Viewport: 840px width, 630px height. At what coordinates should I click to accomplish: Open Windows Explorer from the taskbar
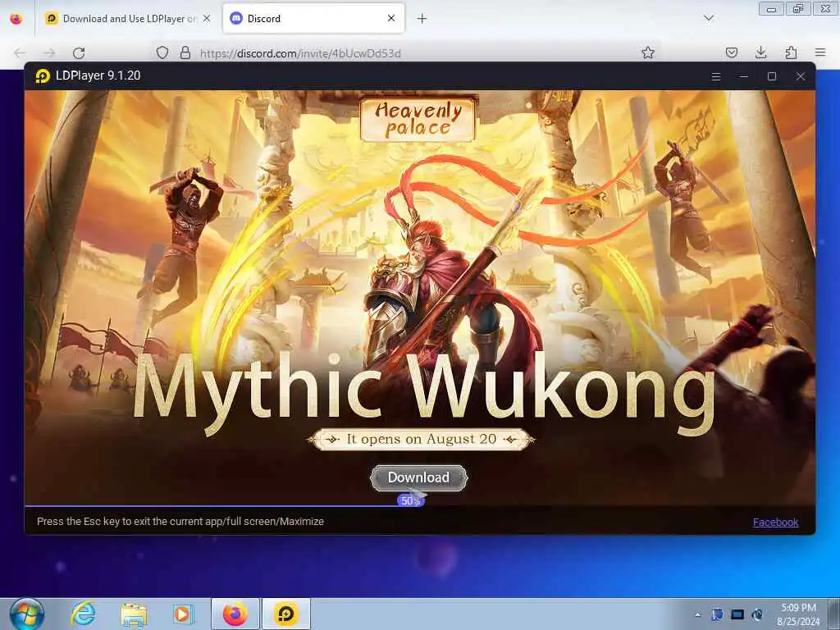134,614
